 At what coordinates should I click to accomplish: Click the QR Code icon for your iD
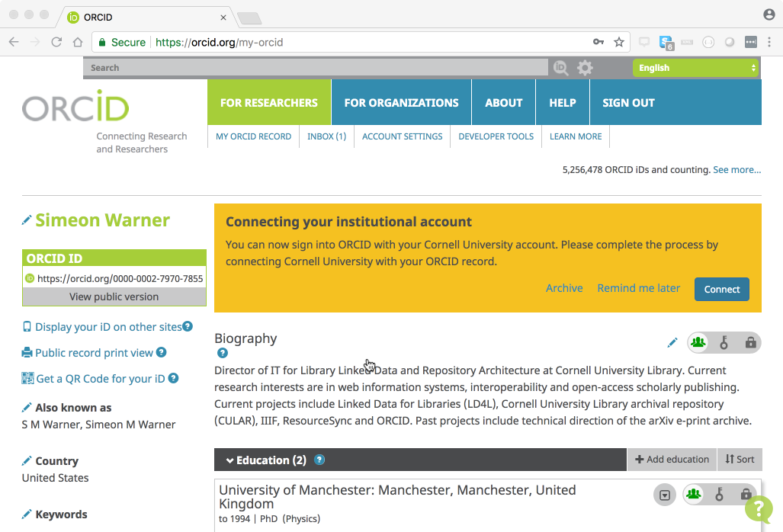27,378
